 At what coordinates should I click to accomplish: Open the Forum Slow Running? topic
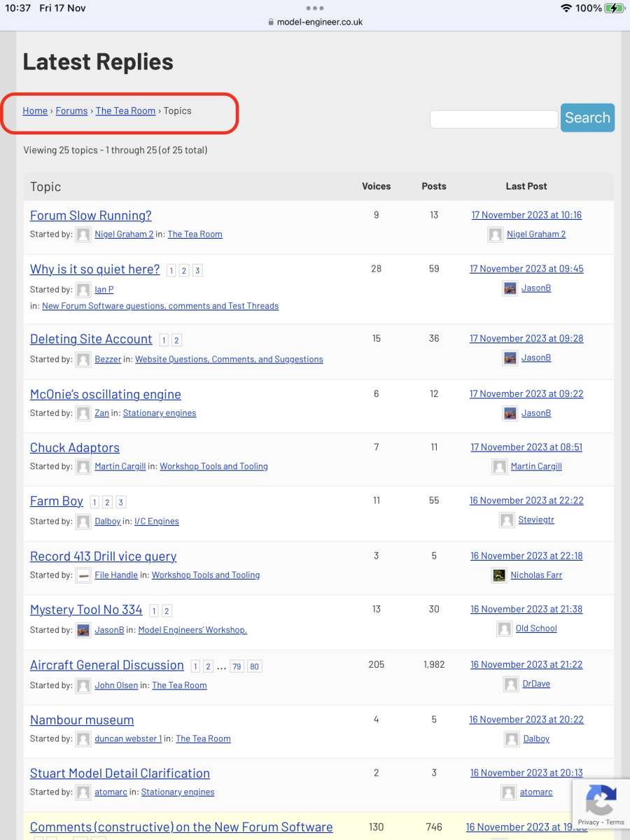(91, 216)
